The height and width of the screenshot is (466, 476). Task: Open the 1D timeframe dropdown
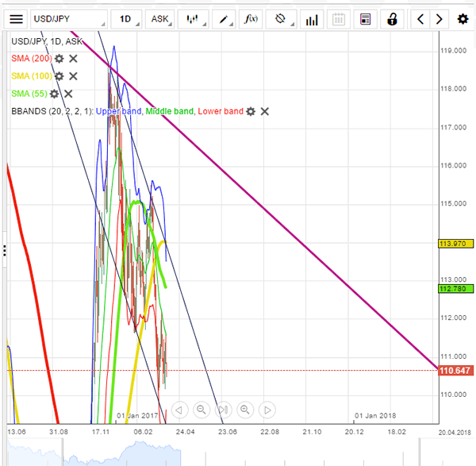125,18
